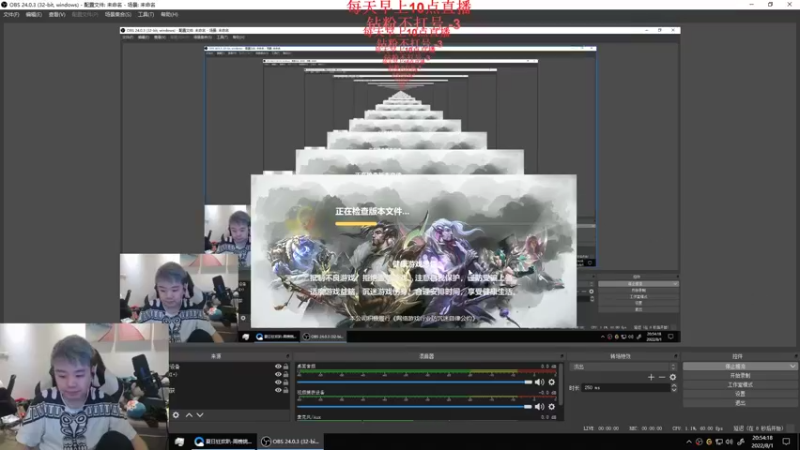Move selected source down with down arrow
This screenshot has height=450, width=800.
click(x=200, y=415)
